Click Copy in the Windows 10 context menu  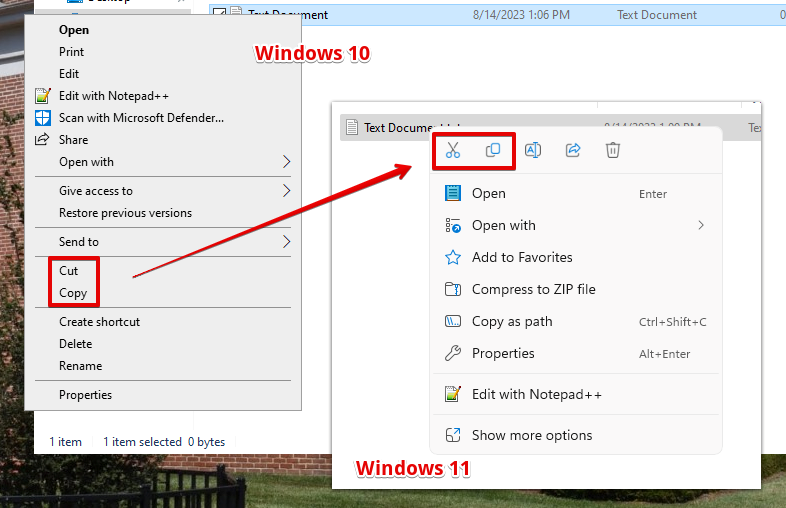tap(73, 293)
